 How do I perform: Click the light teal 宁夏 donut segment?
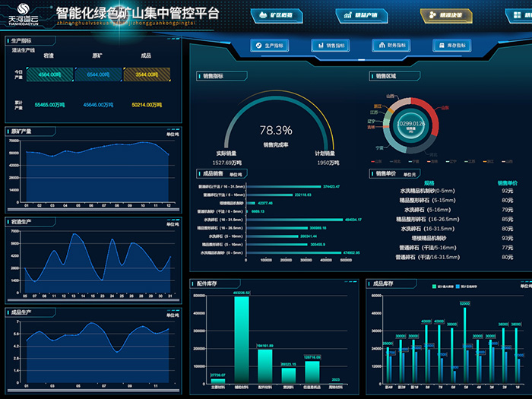tap(393, 141)
